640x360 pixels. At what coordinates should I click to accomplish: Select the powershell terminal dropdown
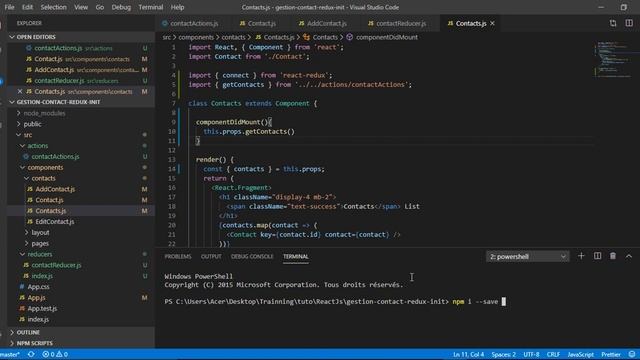pyautogui.click(x=527, y=256)
